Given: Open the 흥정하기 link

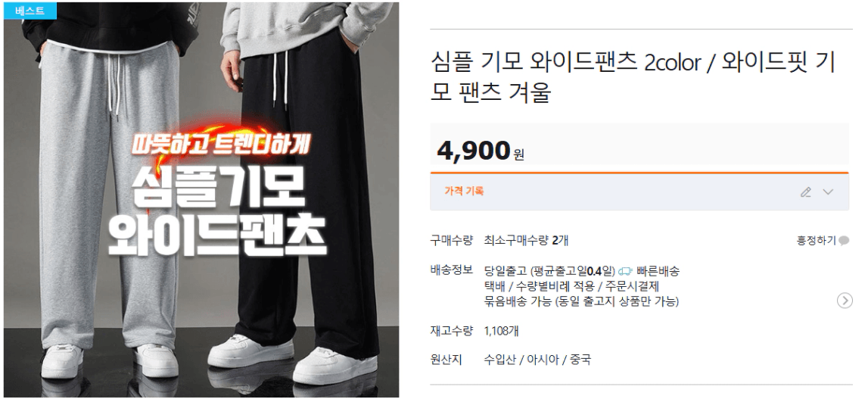Looking at the screenshot, I should (816, 241).
